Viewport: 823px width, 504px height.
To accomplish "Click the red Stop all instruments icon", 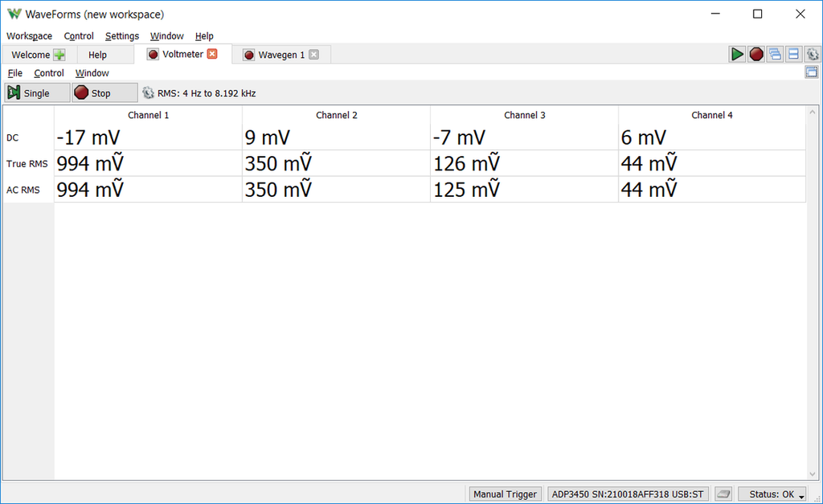I will 755,54.
